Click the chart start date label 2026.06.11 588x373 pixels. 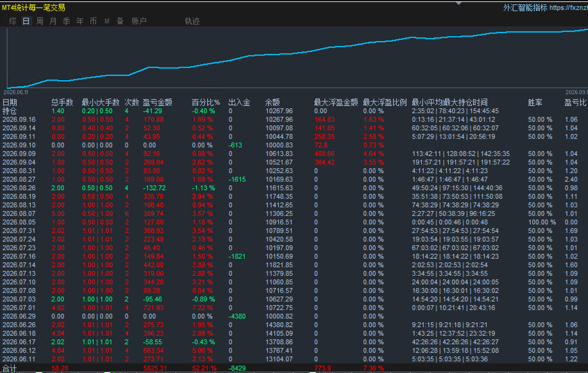point(16,92)
